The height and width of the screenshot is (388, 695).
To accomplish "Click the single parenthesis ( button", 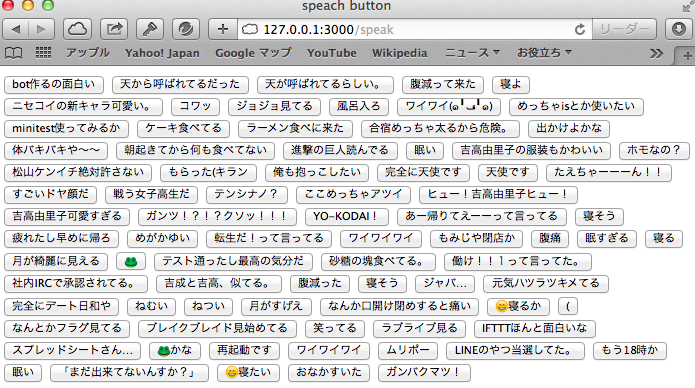I will coord(568,306).
